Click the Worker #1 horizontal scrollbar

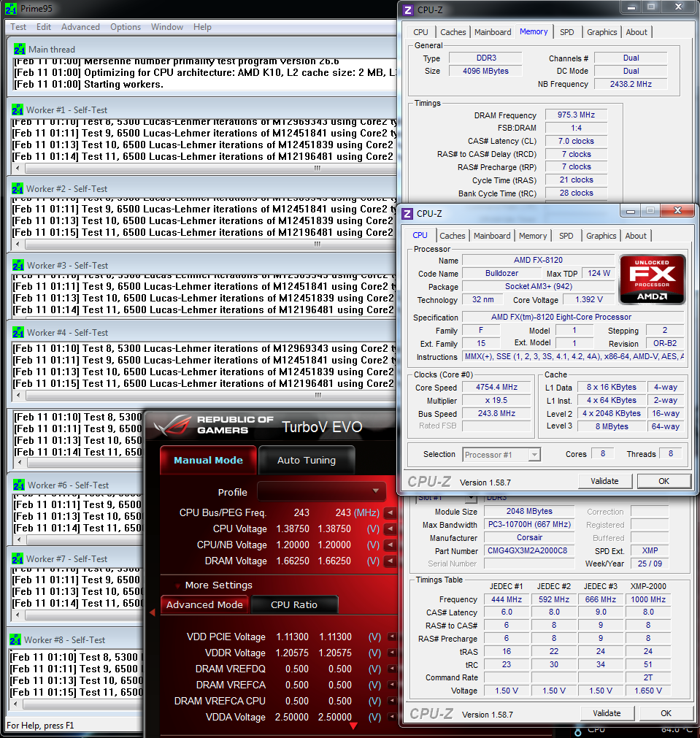[204, 167]
